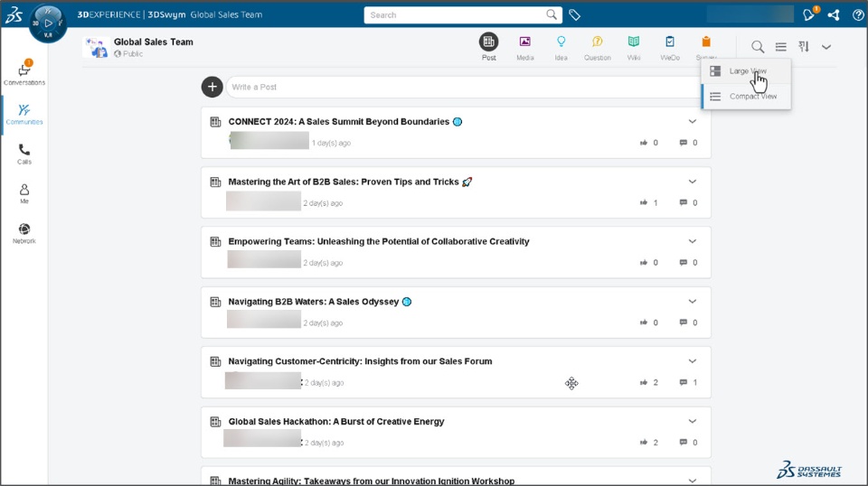Screen dimensions: 868x486
Task: Click the 1 day(s) ago timestamp
Action: [x=331, y=144]
